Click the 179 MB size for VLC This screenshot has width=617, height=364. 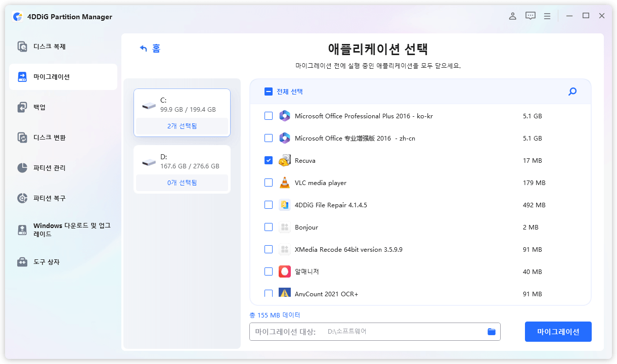pyautogui.click(x=534, y=183)
